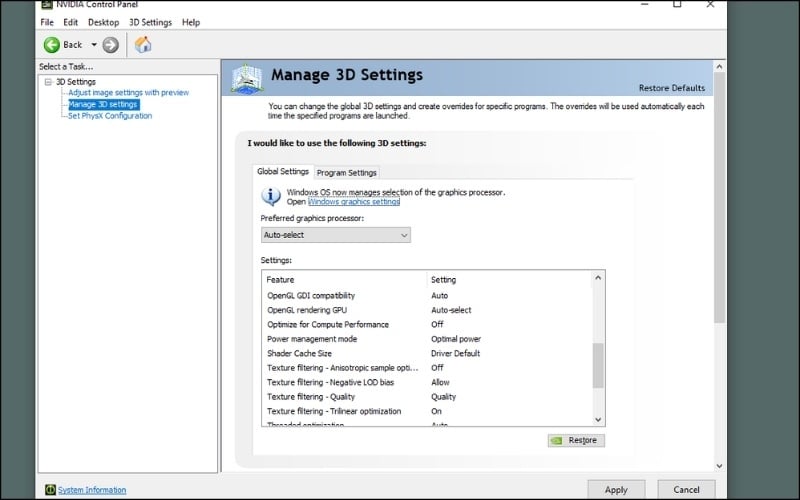800x500 pixels.
Task: Select Adjust image settings with preview
Action: [x=129, y=92]
